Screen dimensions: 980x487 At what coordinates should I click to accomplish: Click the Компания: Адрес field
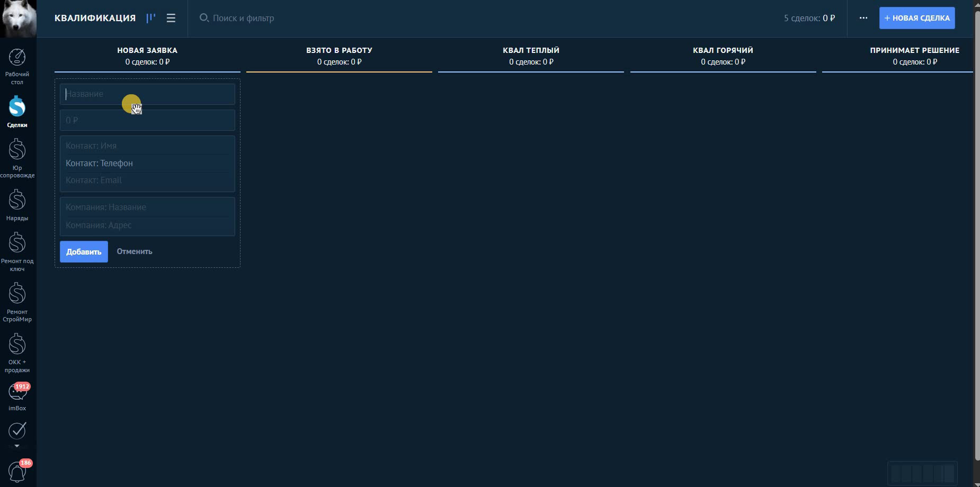coord(147,225)
